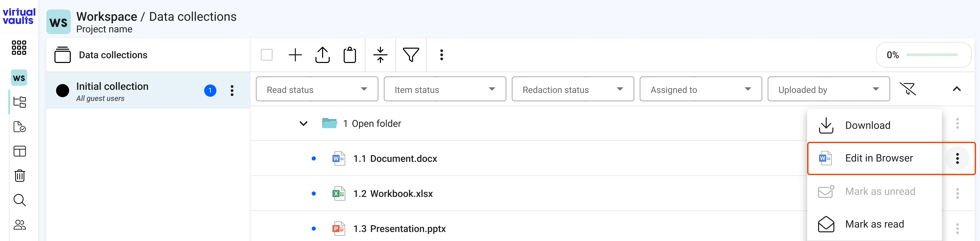This screenshot has width=980, height=241.
Task: Click the Data collections stack icon
Action: 62,55
